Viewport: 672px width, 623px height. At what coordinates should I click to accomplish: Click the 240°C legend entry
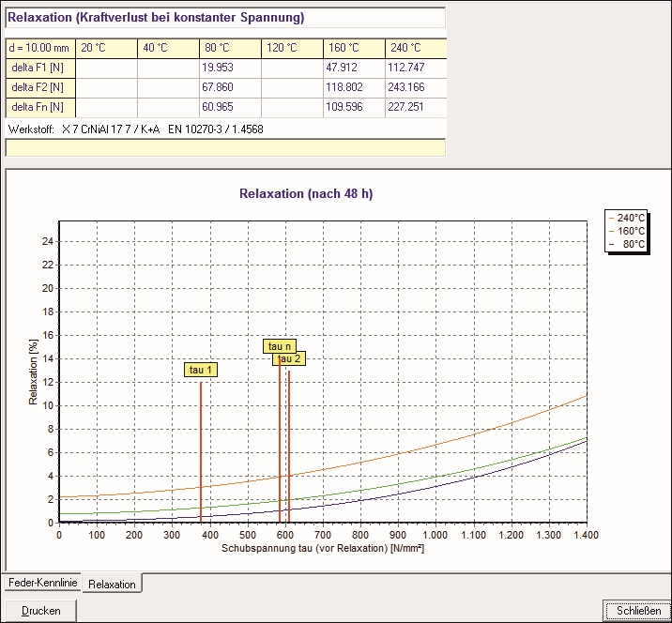point(624,216)
